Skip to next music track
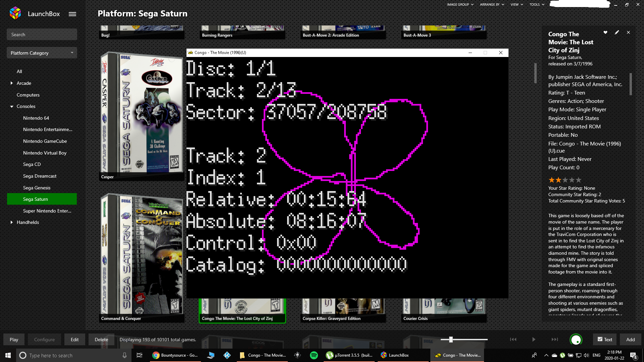644x362 pixels. click(555, 340)
